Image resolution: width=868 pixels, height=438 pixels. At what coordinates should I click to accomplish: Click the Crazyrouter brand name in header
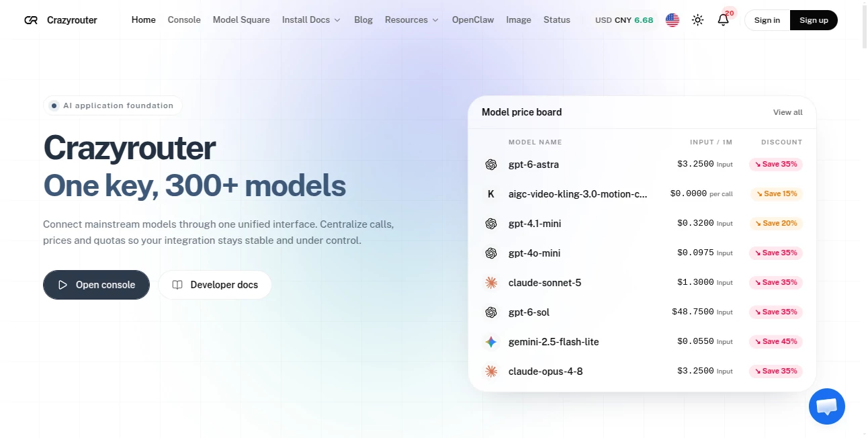click(72, 20)
